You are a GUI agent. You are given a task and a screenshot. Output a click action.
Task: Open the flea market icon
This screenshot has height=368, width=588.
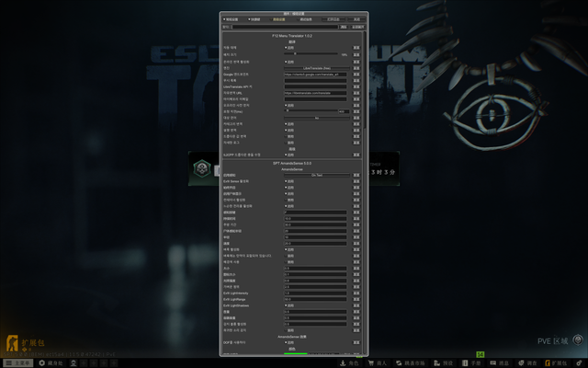(x=399, y=363)
